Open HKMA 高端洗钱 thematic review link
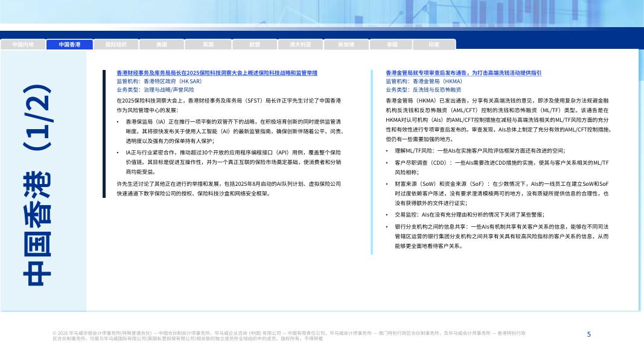The height and width of the screenshot is (362, 644). tap(464, 72)
